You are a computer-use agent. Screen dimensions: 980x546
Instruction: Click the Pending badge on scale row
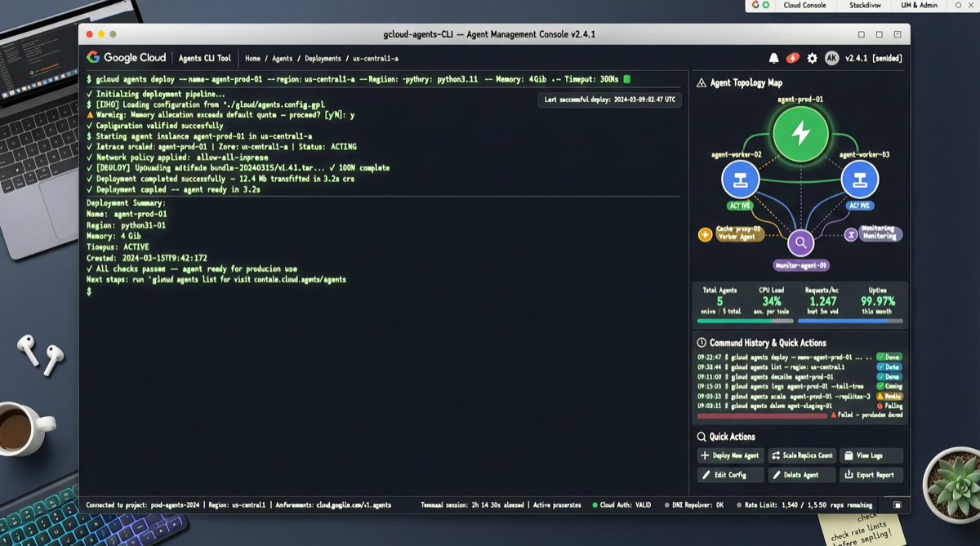click(889, 396)
